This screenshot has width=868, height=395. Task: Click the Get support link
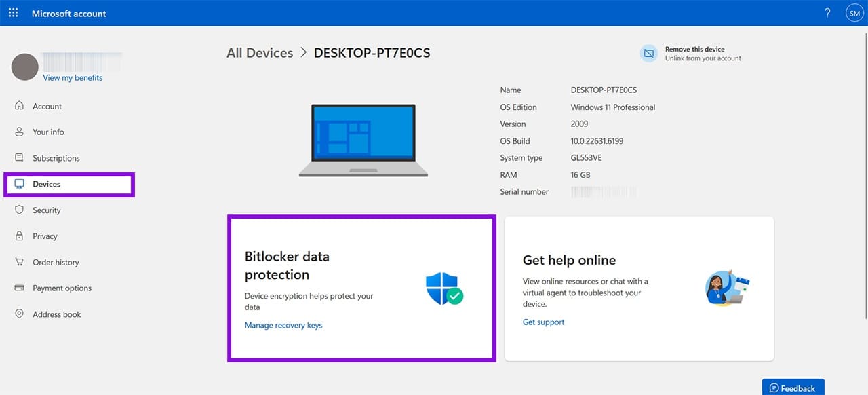543,322
